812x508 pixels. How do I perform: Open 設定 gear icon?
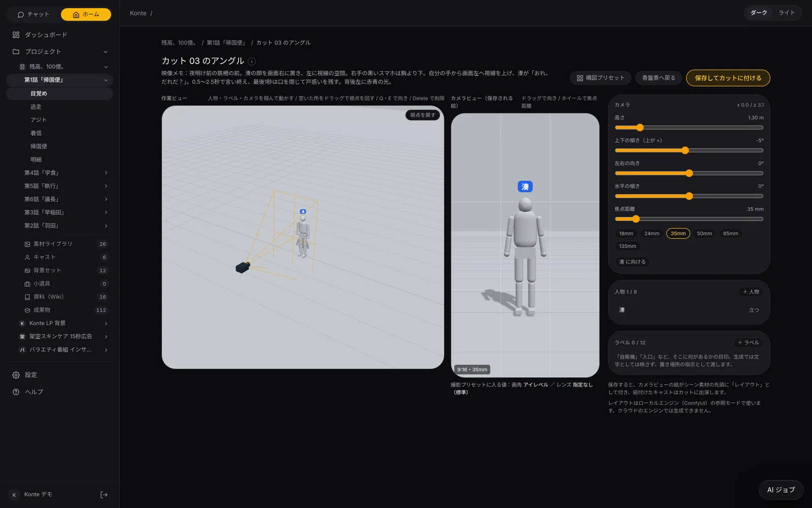[16, 375]
